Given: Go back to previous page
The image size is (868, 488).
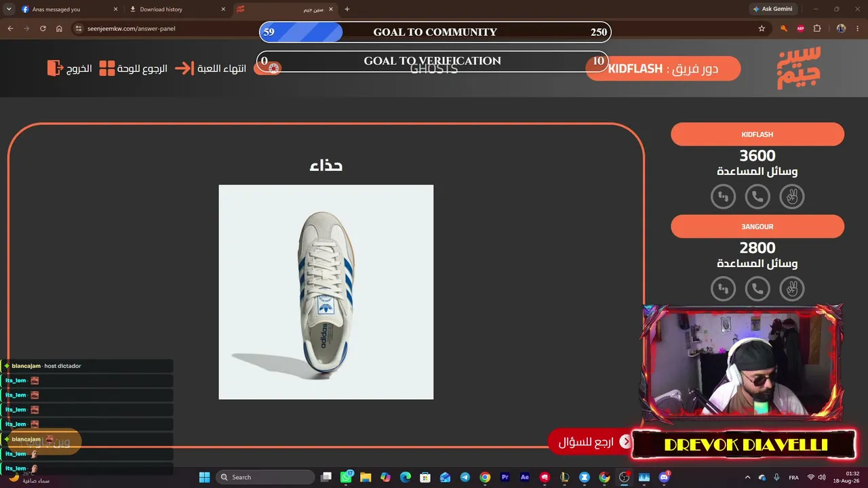Looking at the screenshot, I should click(10, 28).
